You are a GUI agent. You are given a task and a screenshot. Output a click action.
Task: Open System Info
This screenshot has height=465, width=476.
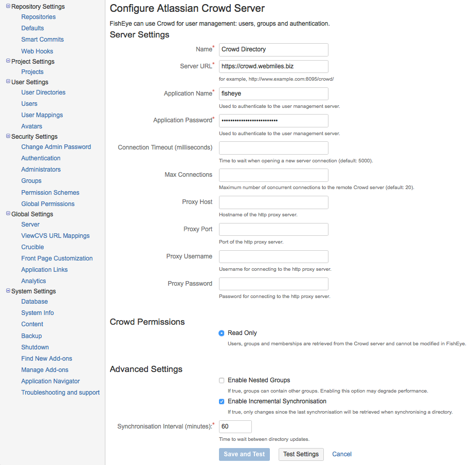click(38, 313)
